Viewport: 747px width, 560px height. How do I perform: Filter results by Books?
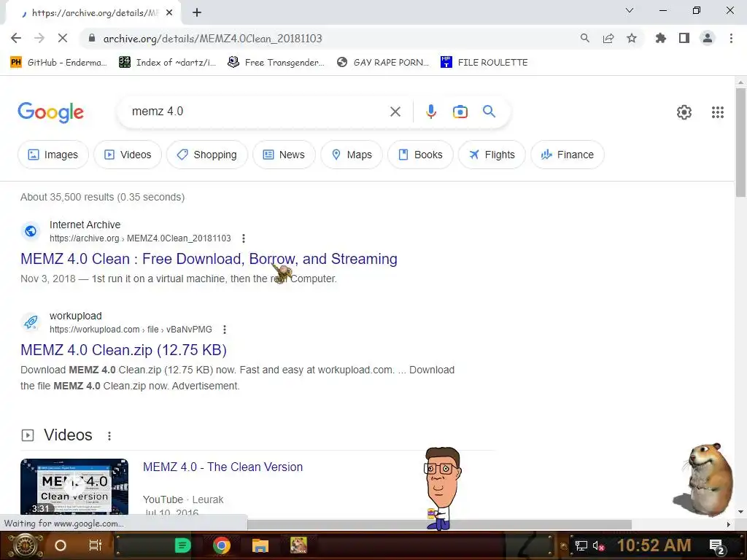(x=420, y=155)
